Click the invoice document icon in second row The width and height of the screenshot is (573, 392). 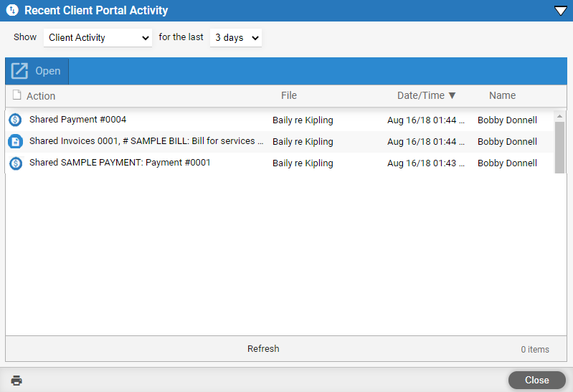coord(15,141)
